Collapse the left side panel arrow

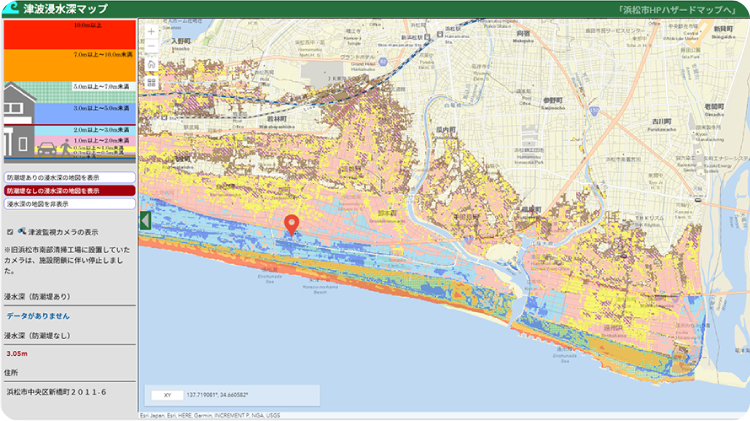tap(145, 220)
